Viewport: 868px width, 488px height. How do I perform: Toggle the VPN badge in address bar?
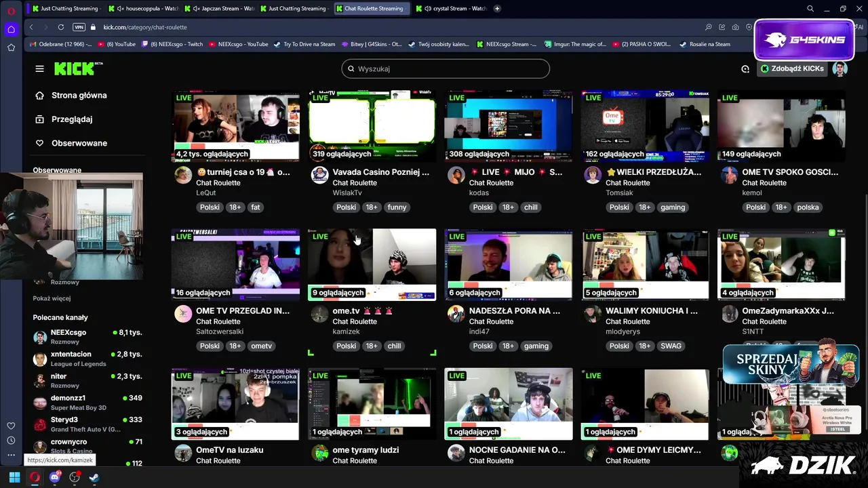[79, 27]
